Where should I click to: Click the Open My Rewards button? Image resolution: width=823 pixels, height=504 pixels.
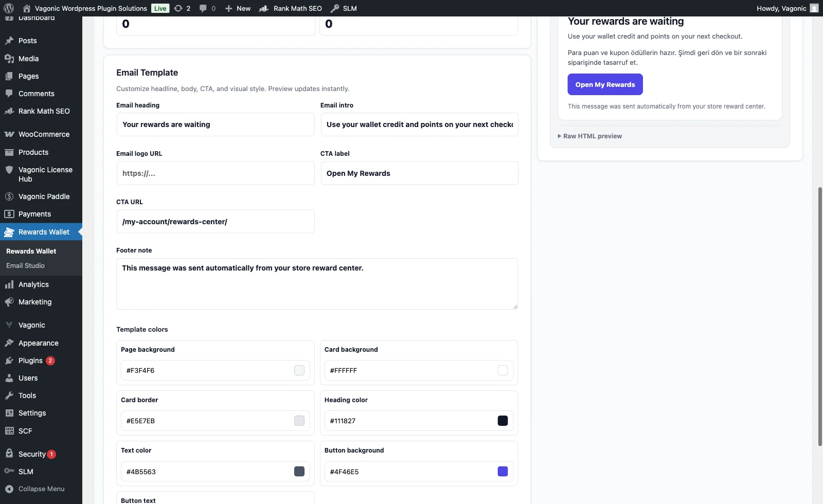[x=605, y=84]
